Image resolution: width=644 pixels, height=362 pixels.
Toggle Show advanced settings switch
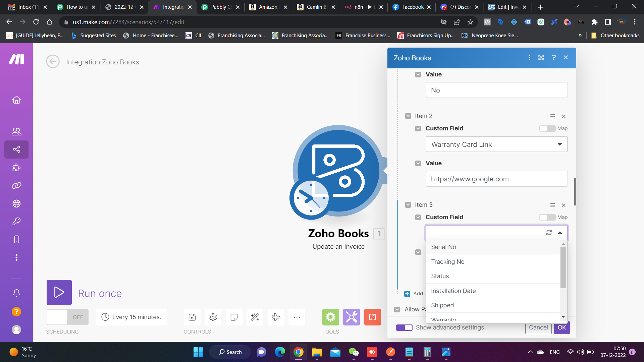coord(404,327)
